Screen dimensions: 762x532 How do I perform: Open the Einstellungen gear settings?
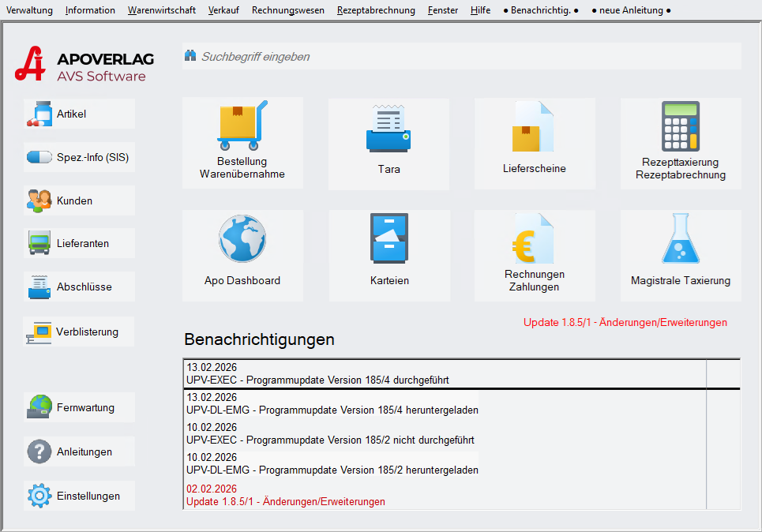79,496
